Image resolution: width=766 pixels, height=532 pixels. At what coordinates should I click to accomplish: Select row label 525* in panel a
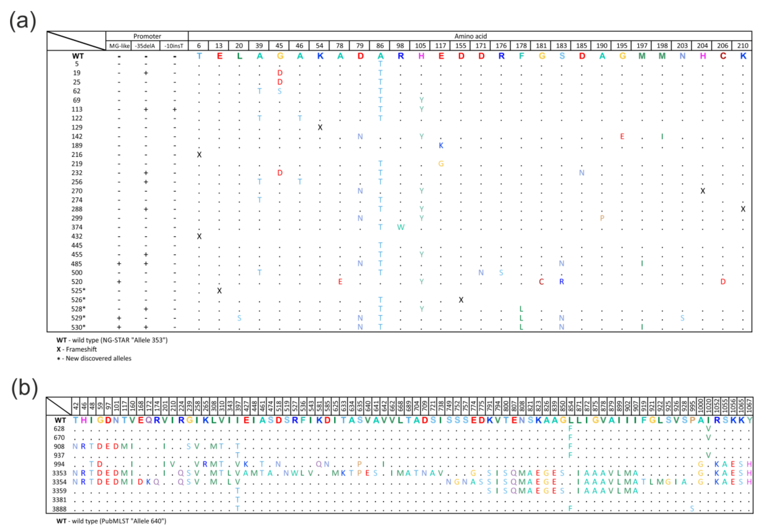(x=78, y=291)
